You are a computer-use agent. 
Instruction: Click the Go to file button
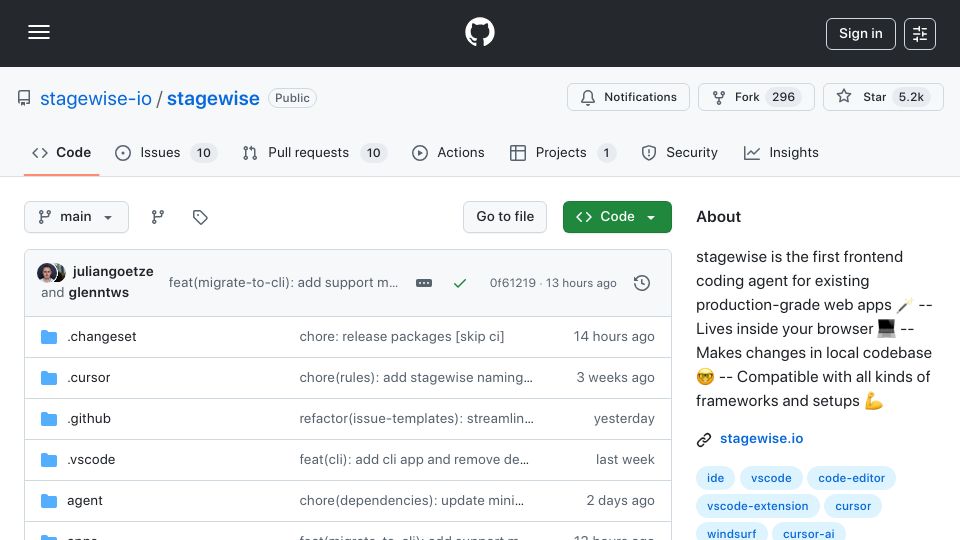(x=505, y=217)
